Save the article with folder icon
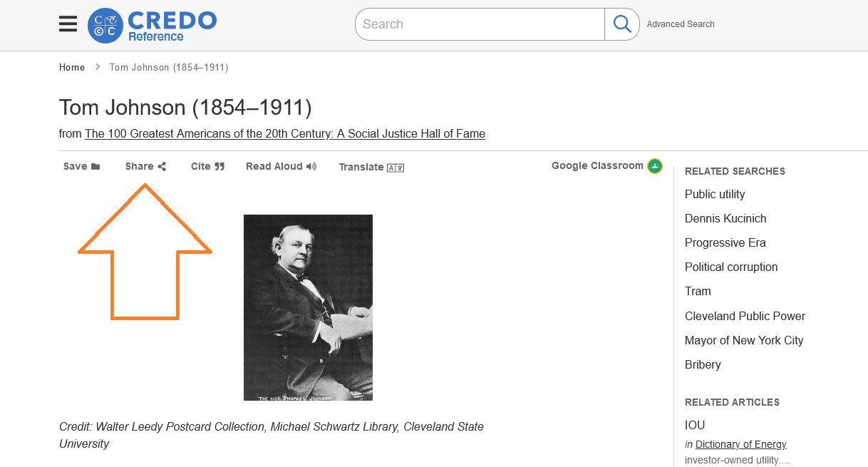The width and height of the screenshot is (868, 467). point(82,166)
